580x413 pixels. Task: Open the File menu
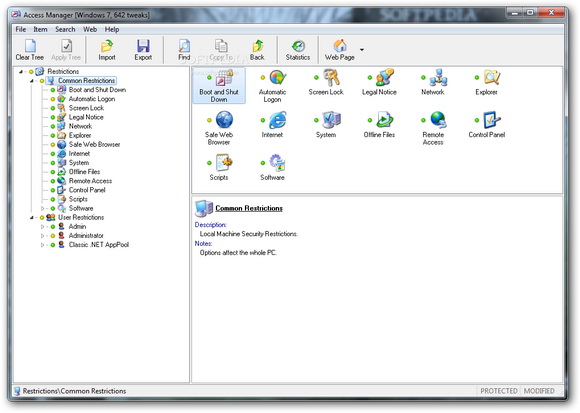click(21, 29)
